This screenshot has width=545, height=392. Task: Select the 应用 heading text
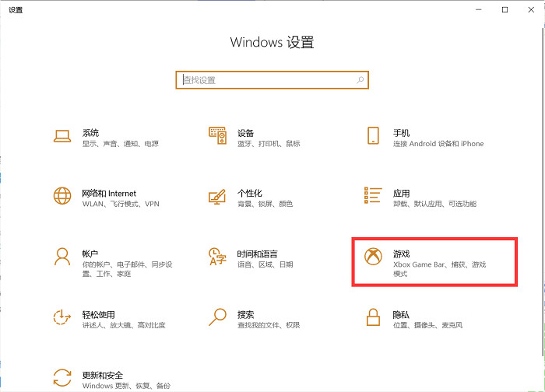[402, 193]
